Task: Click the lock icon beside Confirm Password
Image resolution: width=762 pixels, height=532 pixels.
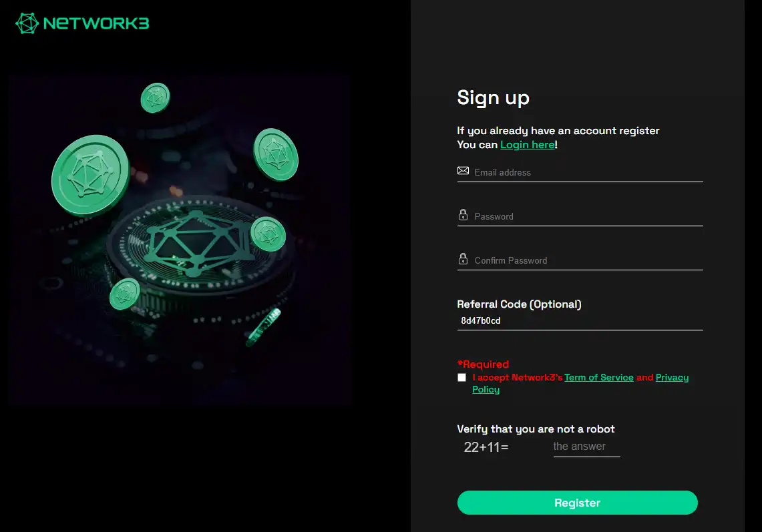Action: (463, 259)
